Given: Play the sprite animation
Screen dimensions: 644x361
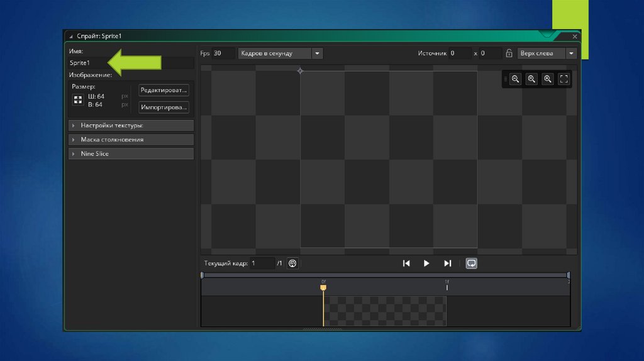Looking at the screenshot, I should click(426, 264).
